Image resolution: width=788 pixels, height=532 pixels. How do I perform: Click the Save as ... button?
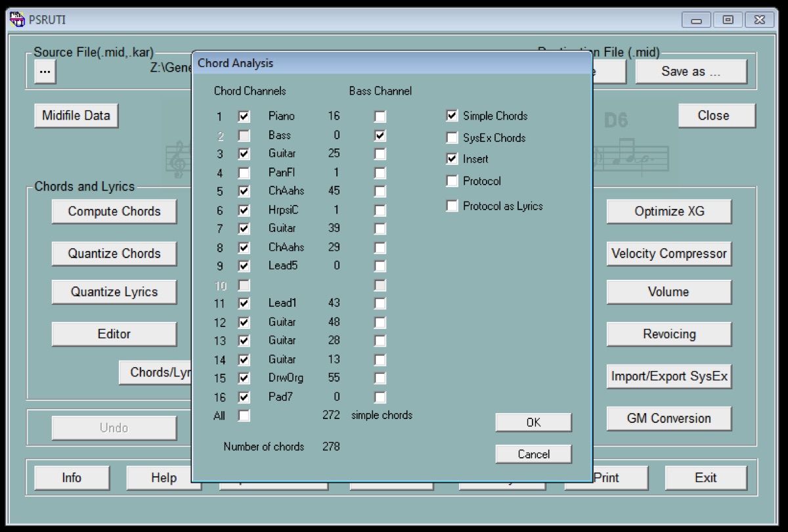691,72
